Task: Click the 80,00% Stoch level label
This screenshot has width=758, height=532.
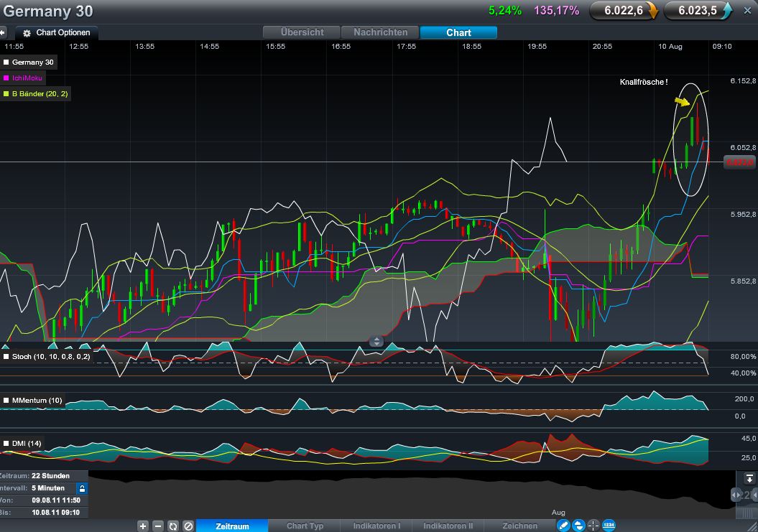Action: click(x=743, y=357)
